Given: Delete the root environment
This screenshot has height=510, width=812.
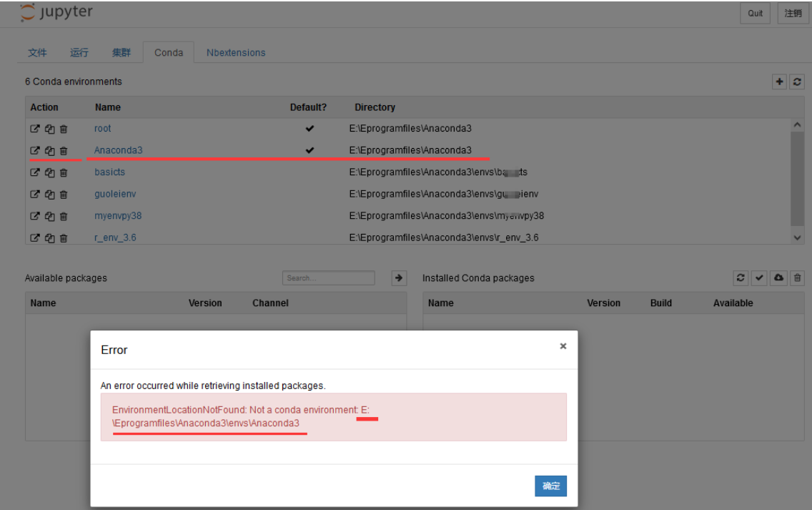Looking at the screenshot, I should pyautogui.click(x=64, y=129).
